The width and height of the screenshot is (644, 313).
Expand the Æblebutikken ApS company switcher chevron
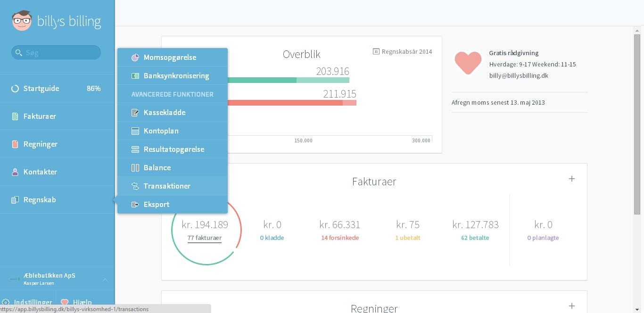pyautogui.click(x=105, y=280)
